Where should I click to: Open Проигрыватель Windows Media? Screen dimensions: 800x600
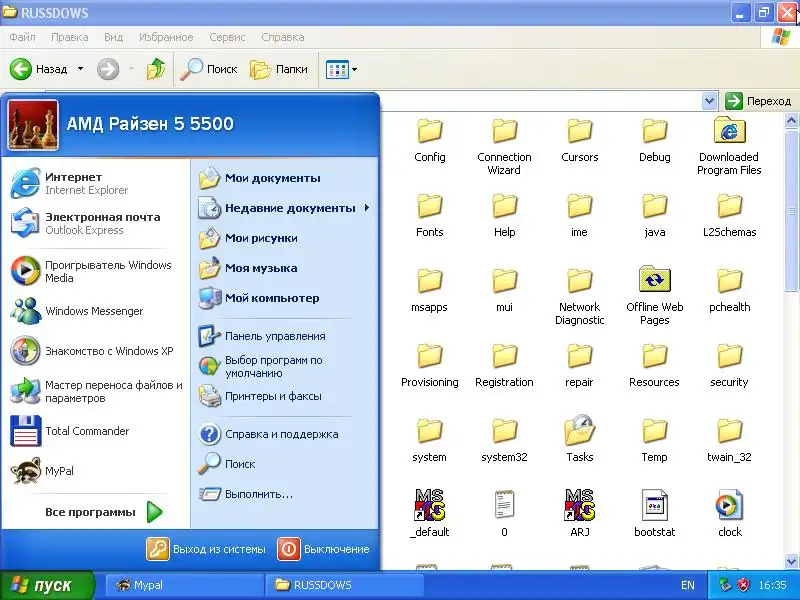95,271
